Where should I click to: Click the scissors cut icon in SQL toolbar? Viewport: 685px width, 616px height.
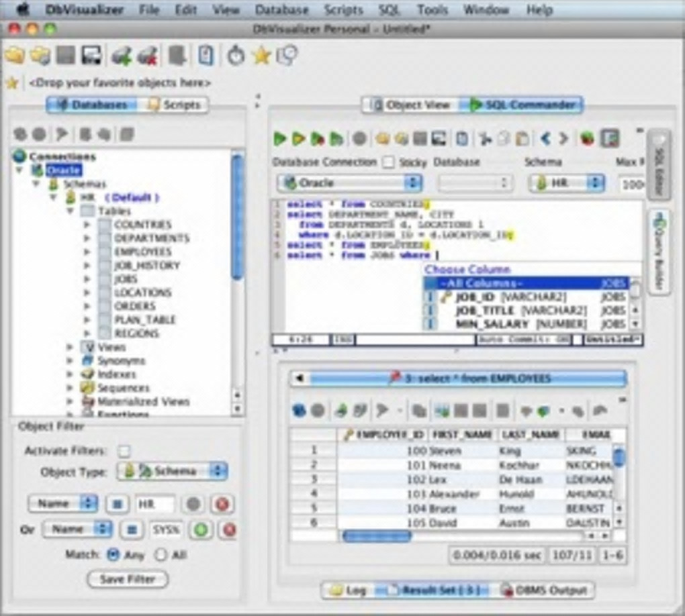pyautogui.click(x=485, y=139)
